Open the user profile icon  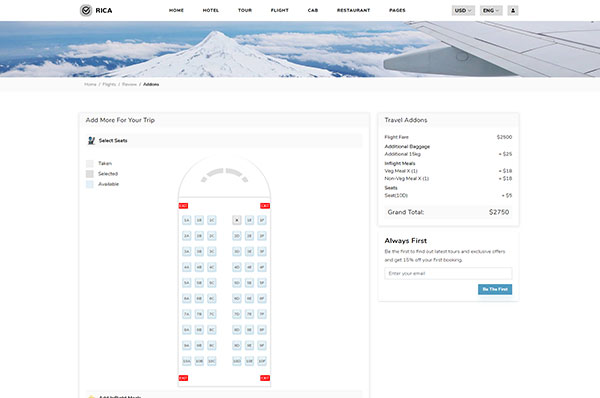click(513, 10)
